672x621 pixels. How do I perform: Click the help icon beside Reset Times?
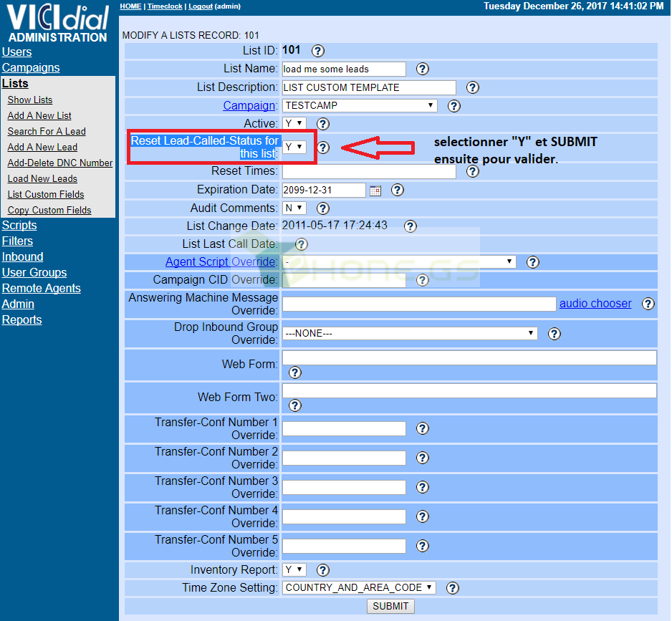473,171
